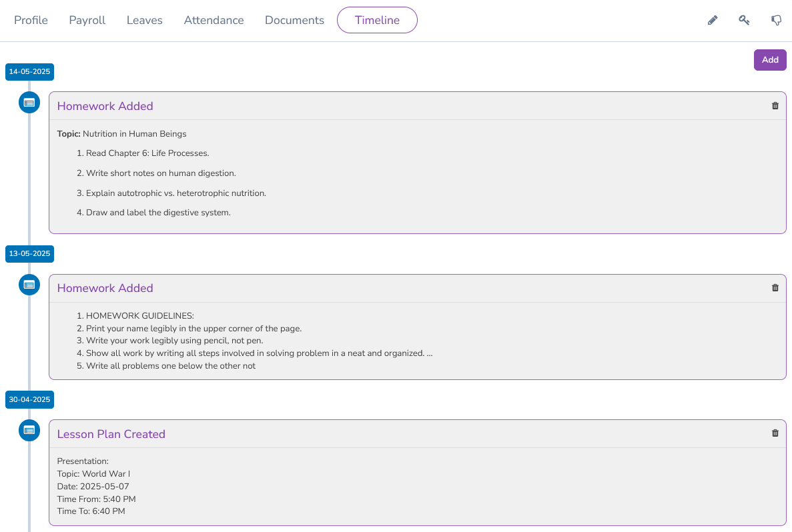Click the 13-05-2025 date marker
792x532 pixels.
[x=29, y=254]
